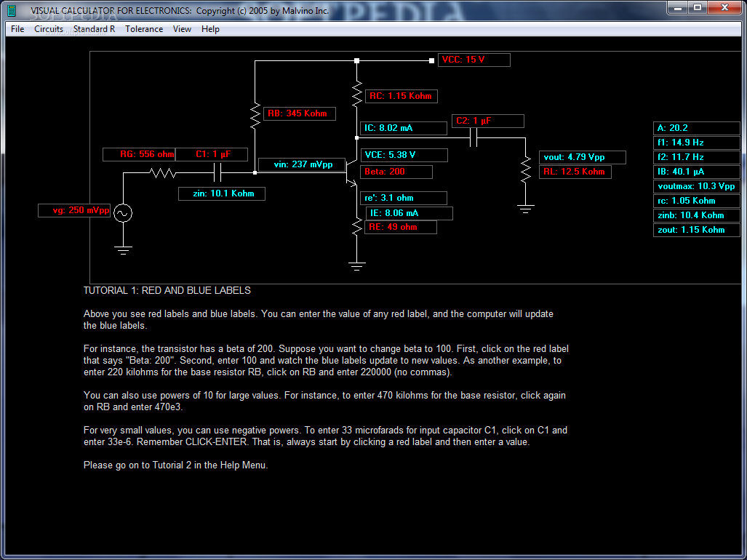Screen dimensions: 747x560
Task: Click the zinb: 10.4 Kohm value
Action: tap(697, 216)
